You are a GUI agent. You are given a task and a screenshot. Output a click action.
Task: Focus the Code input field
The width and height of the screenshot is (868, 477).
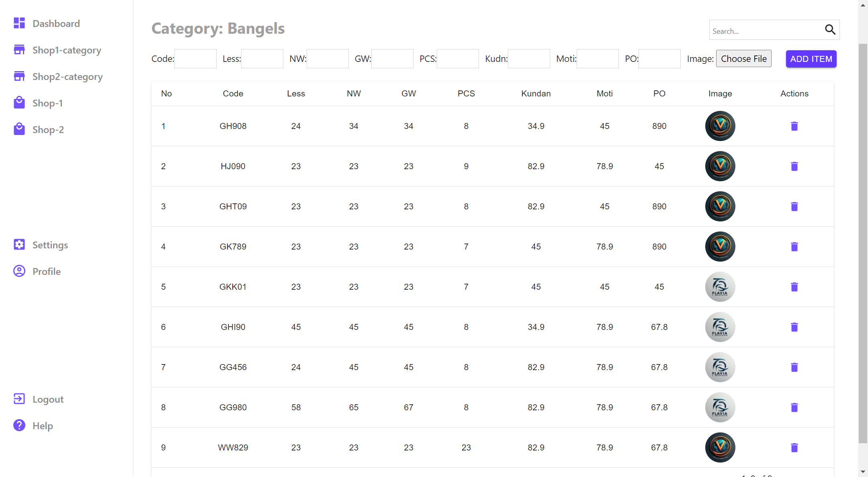(x=195, y=59)
